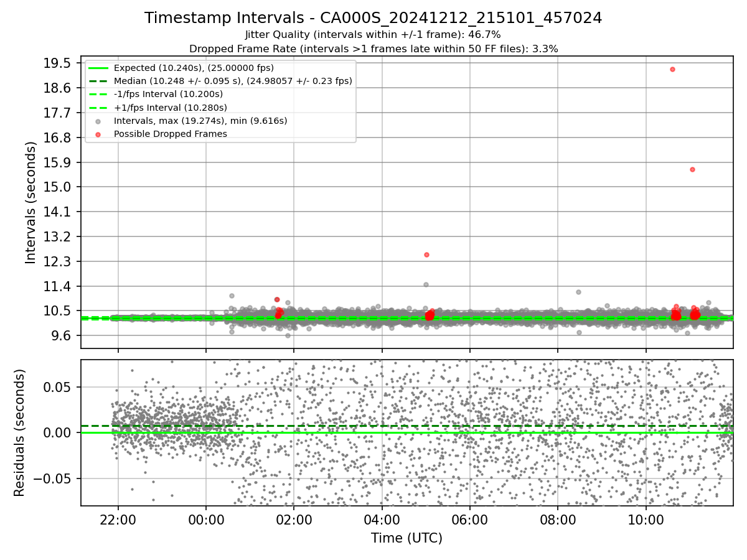Image resolution: width=747 pixels, height=560 pixels.
Task: Click the gray interval point at 11.4 seconds near 05:00
Action: [426, 284]
